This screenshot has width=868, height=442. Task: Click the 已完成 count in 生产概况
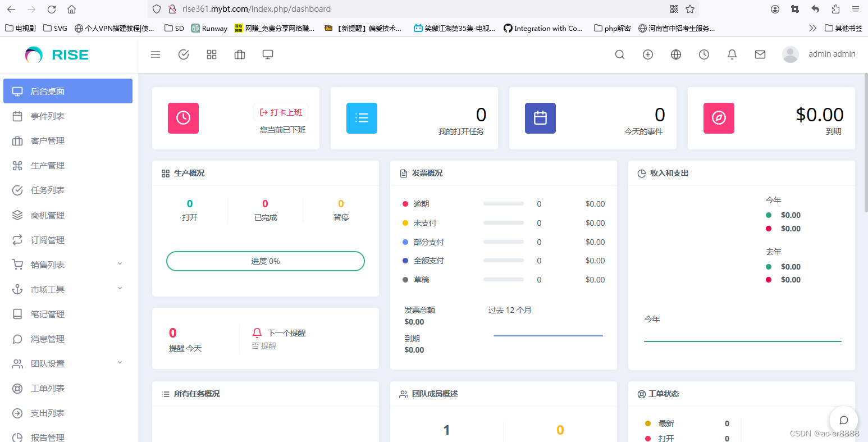point(265,204)
